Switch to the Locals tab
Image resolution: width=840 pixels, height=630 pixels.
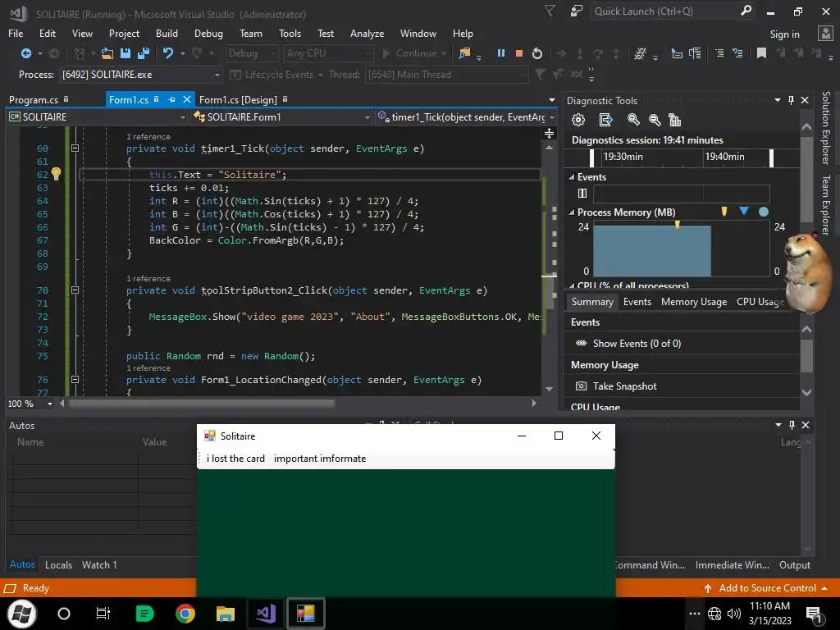pyautogui.click(x=58, y=564)
